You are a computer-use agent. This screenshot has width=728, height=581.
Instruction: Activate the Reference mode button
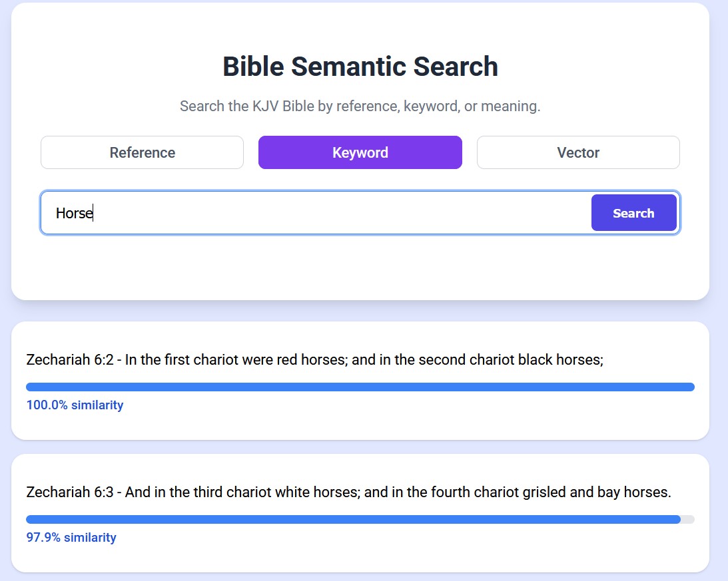142,152
